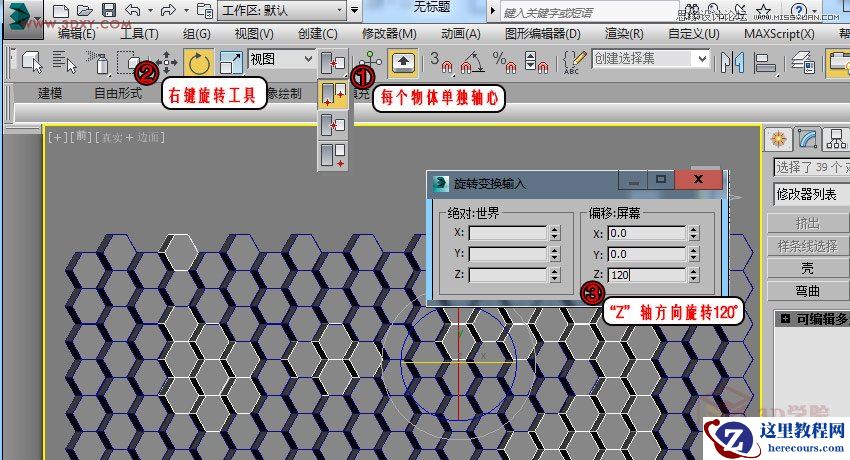This screenshot has width=850, height=460.
Task: Choose the third pivot center flyout option
Action: (333, 126)
